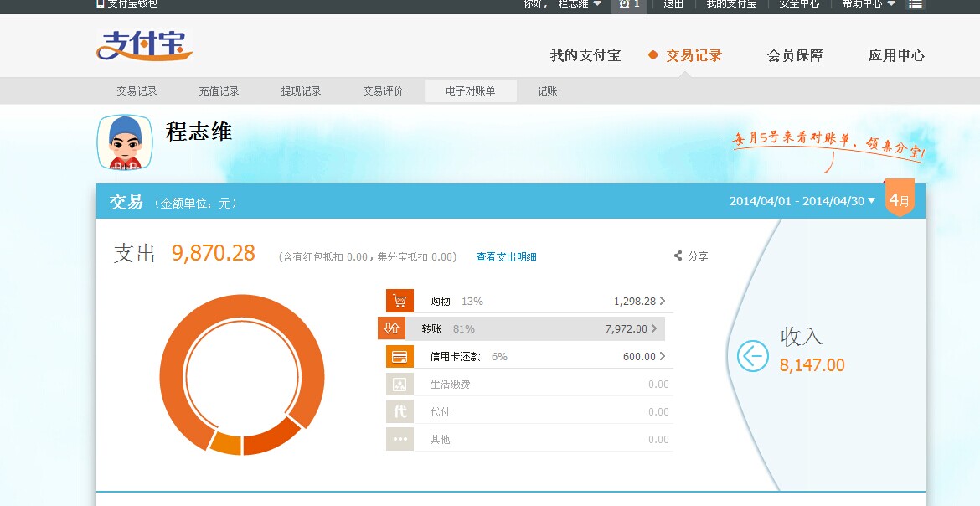Click the 其他 three-dots icon
This screenshot has height=506, width=980.
(x=400, y=439)
